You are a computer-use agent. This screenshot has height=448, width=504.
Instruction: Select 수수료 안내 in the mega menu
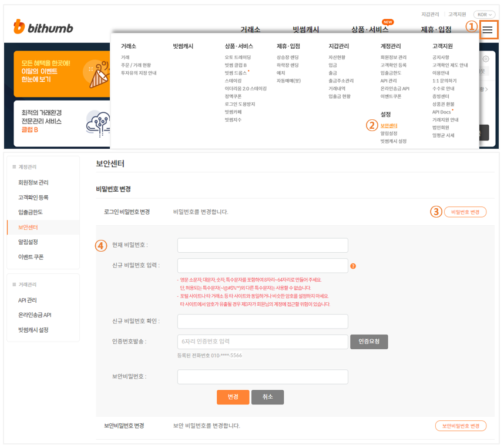click(x=443, y=88)
